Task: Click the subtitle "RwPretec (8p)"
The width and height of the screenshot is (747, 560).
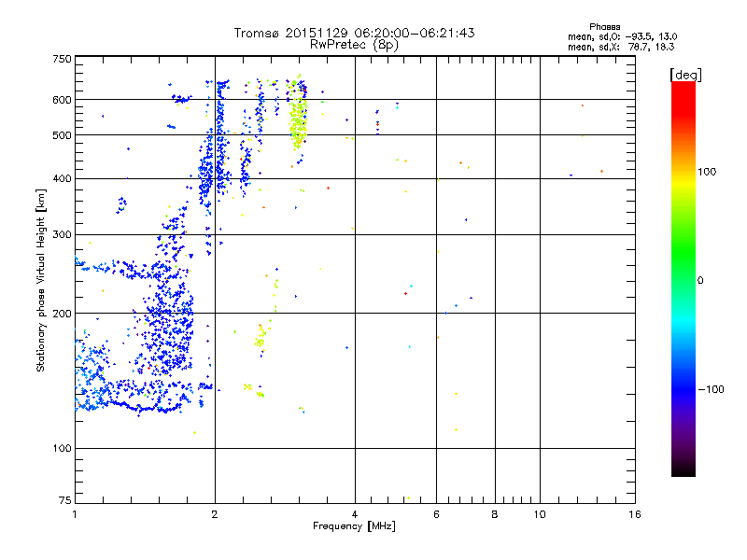Action: click(354, 45)
